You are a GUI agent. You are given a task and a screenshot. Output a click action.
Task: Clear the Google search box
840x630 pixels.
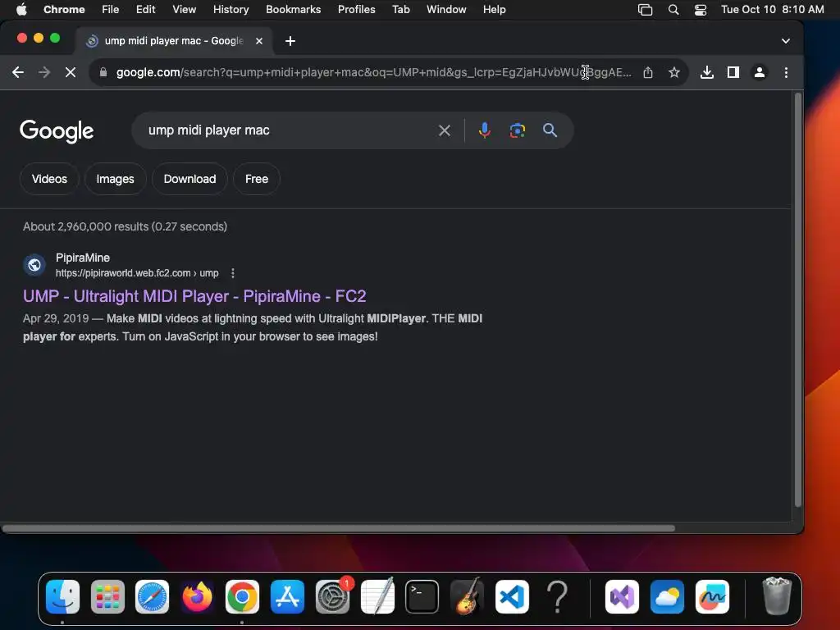pos(444,130)
